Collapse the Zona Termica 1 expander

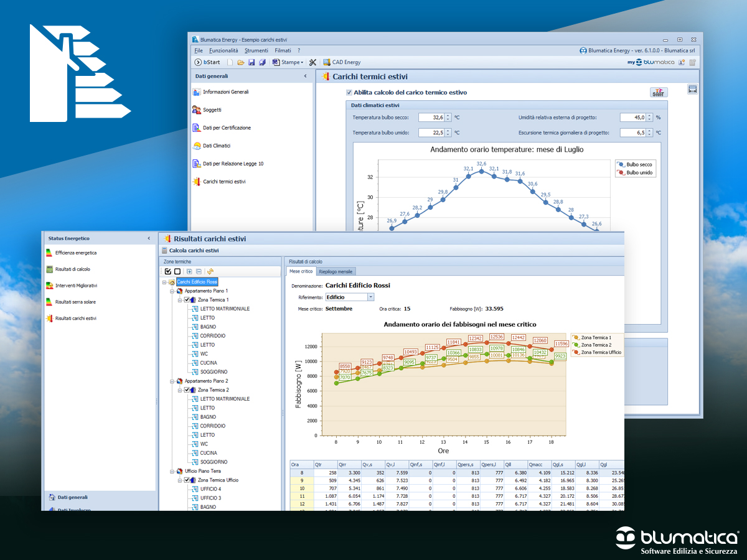(179, 300)
